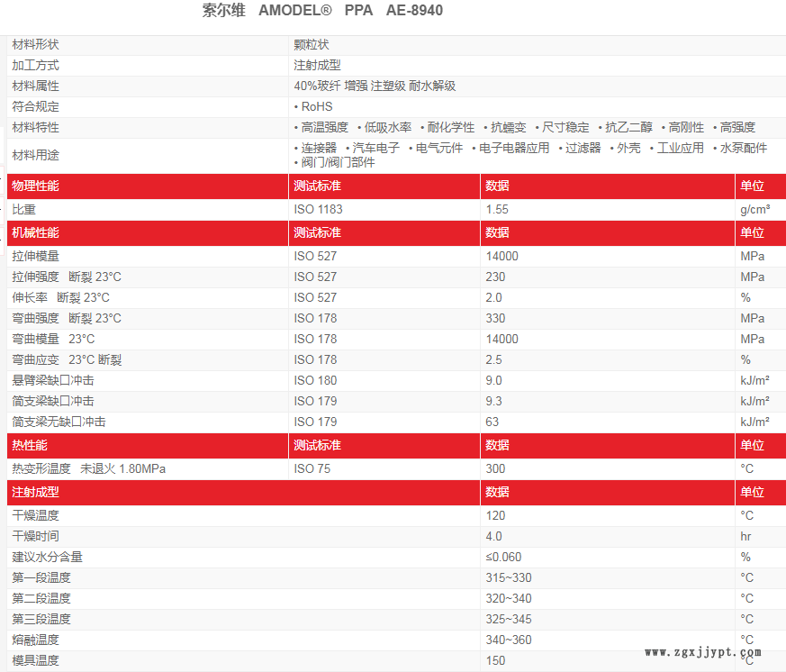Click the ISO 180 standard cell
The image size is (786, 672).
(x=315, y=380)
